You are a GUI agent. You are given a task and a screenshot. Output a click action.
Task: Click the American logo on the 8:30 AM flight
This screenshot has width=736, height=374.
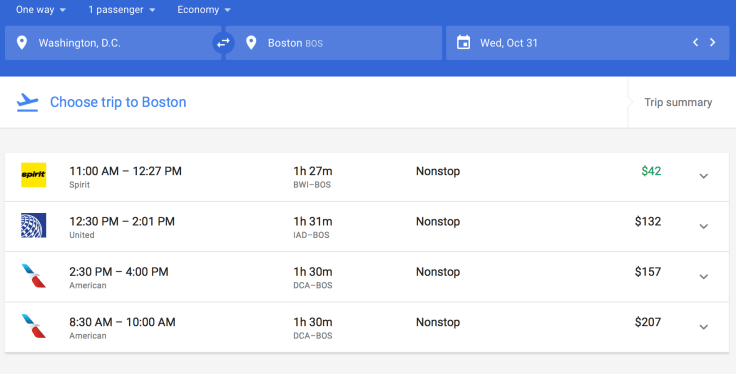click(x=34, y=326)
